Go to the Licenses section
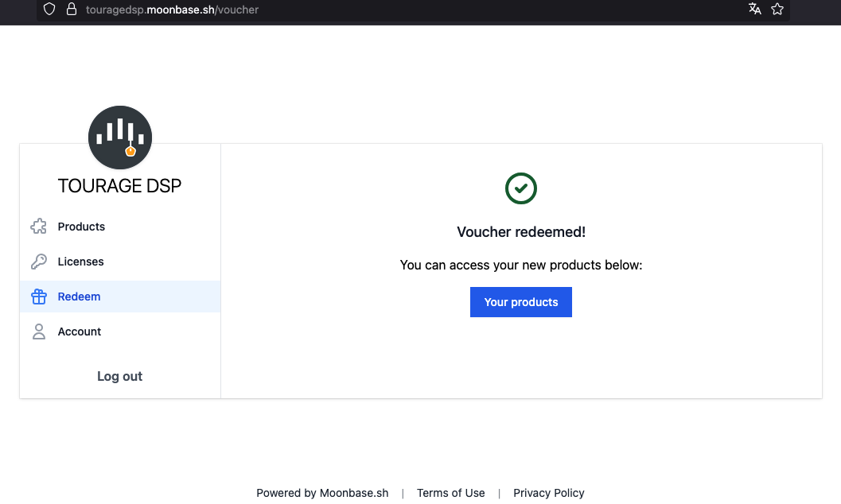The height and width of the screenshot is (504, 841). pos(80,262)
